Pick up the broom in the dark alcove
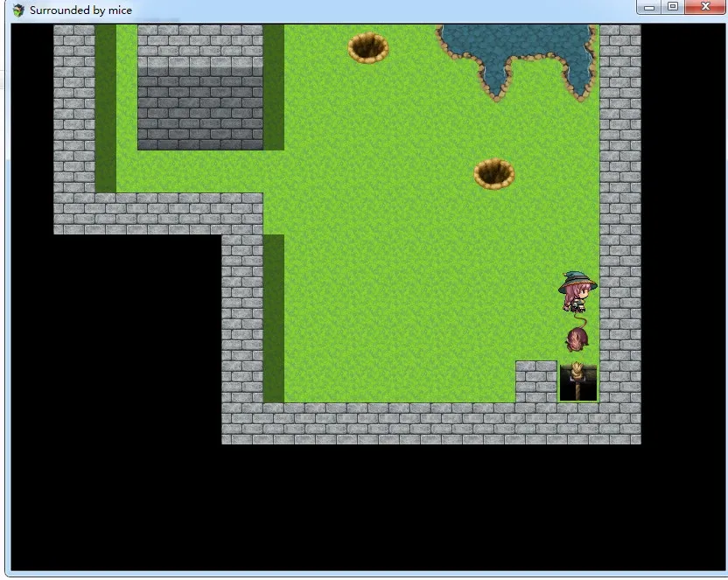 (x=577, y=381)
